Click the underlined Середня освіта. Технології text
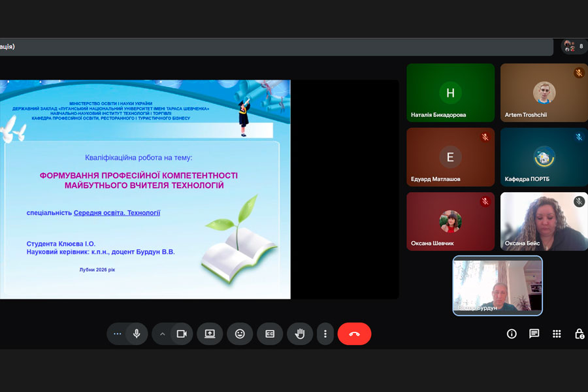Screen dimensions: 588x392 (x=117, y=213)
